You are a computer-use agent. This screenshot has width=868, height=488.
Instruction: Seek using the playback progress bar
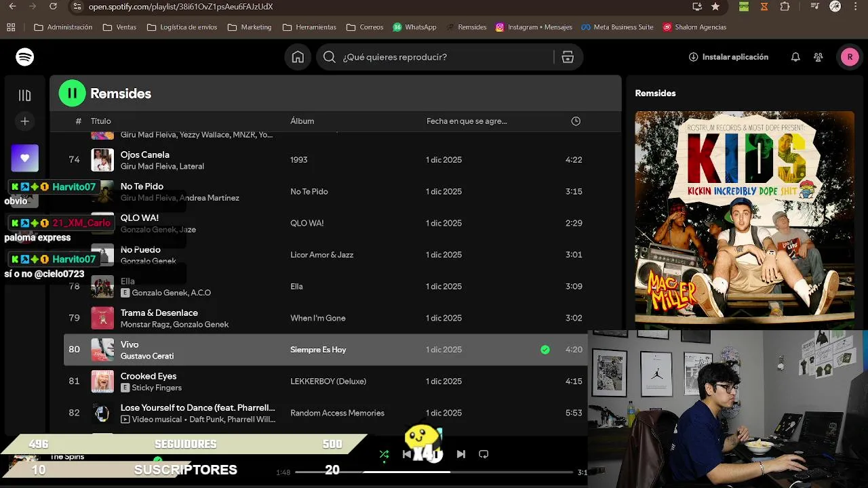[434, 472]
